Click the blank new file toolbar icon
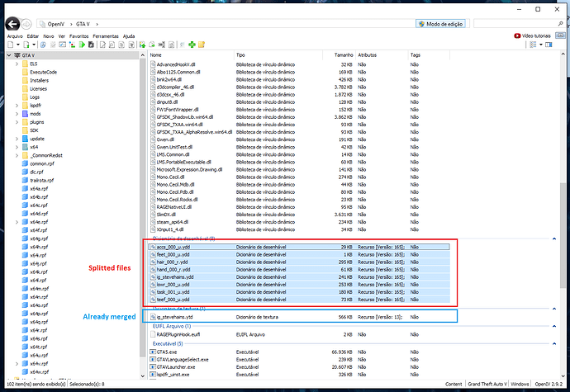The image size is (570, 392). coord(11,45)
